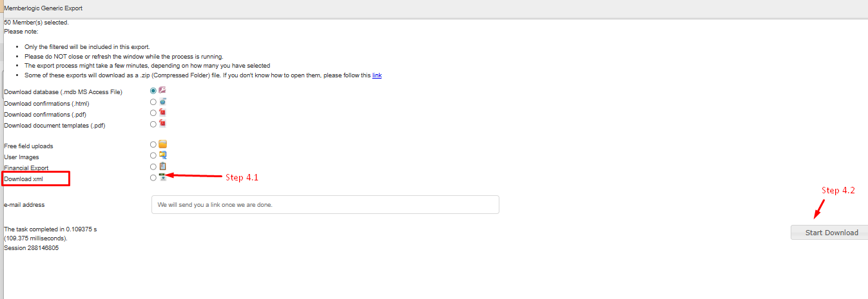Click the Financial Export label

point(26,168)
